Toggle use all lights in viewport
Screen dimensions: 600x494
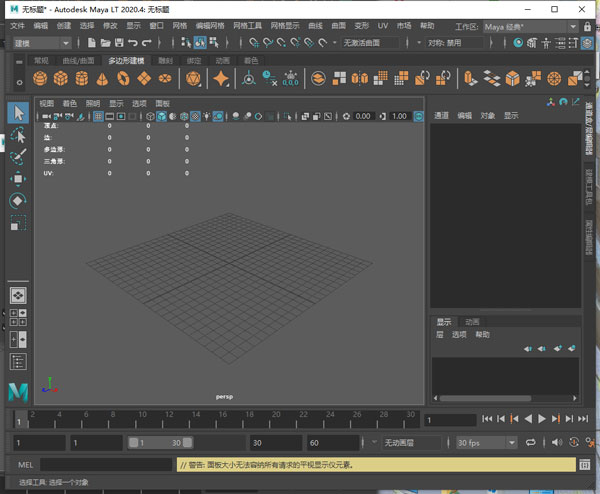pyautogui.click(x=207, y=116)
